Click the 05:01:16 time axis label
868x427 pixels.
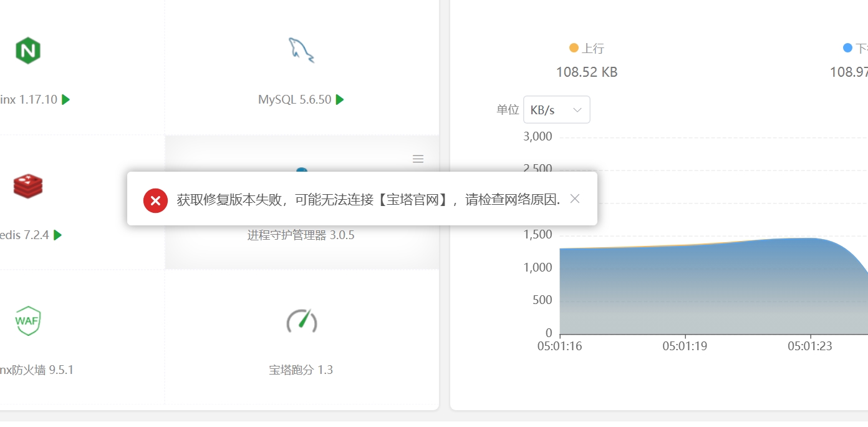[x=559, y=346]
